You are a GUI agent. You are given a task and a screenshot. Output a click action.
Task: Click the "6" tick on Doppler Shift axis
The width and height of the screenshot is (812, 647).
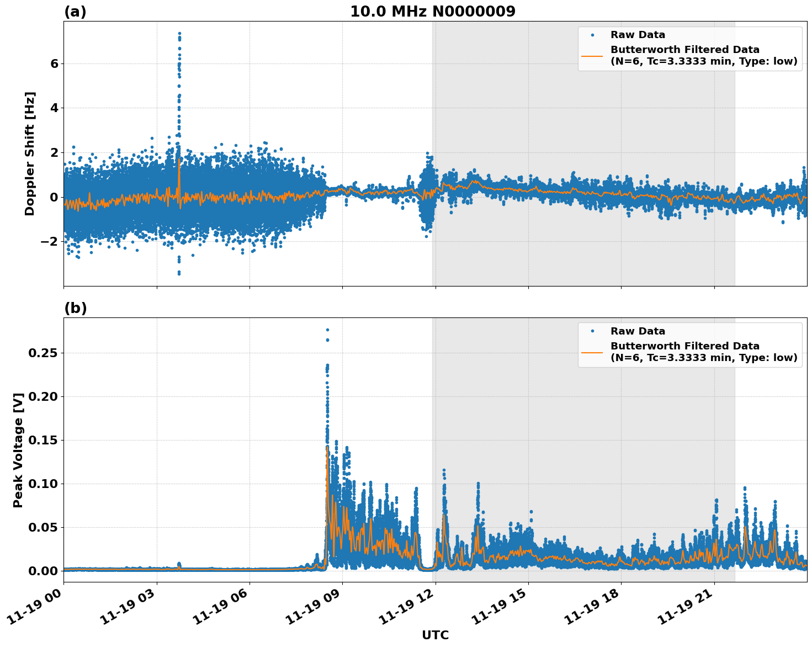coord(54,64)
